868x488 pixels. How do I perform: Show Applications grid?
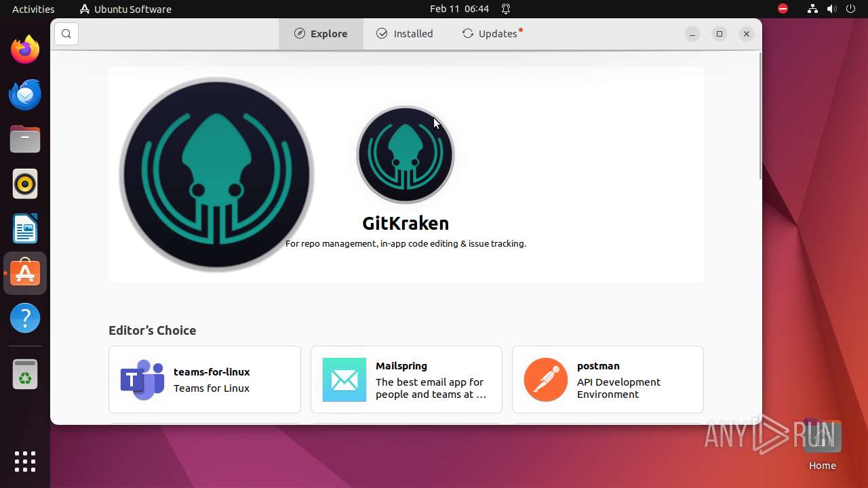tap(25, 462)
